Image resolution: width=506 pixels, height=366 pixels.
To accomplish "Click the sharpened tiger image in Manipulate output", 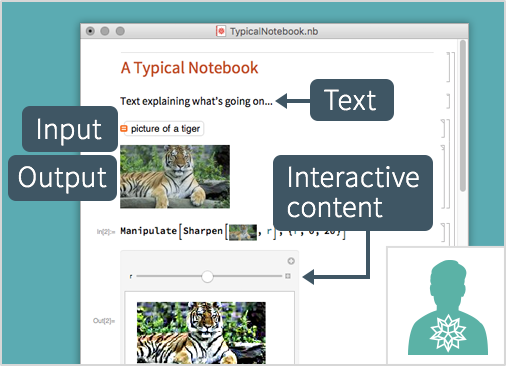I will (x=201, y=333).
